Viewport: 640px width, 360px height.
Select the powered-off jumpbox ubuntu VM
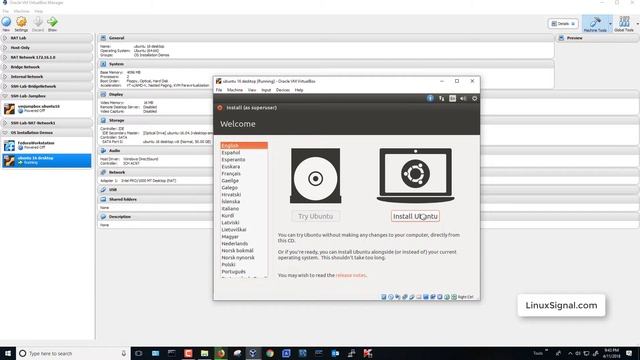coord(47,109)
